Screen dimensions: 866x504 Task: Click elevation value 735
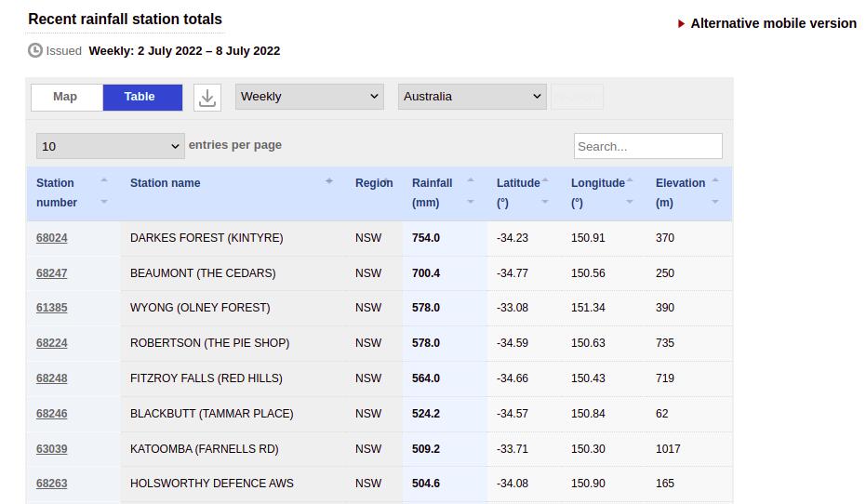665,343
